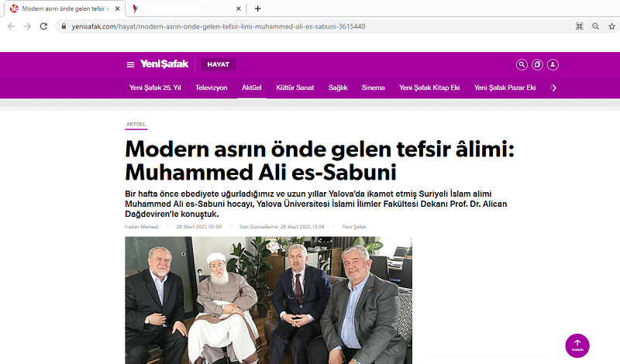Click the QR code icon in address bar
Screen dimensions: 620x364
pos(579,26)
